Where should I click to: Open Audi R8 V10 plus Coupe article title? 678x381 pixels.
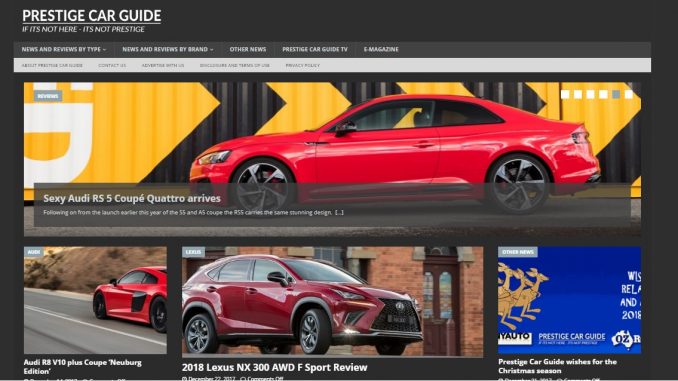(x=83, y=367)
